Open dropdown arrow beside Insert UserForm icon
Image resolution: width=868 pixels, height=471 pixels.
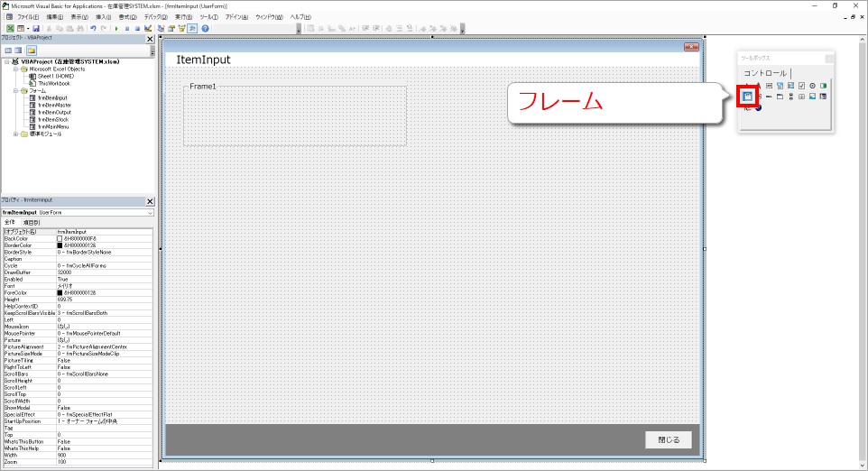coord(28,28)
